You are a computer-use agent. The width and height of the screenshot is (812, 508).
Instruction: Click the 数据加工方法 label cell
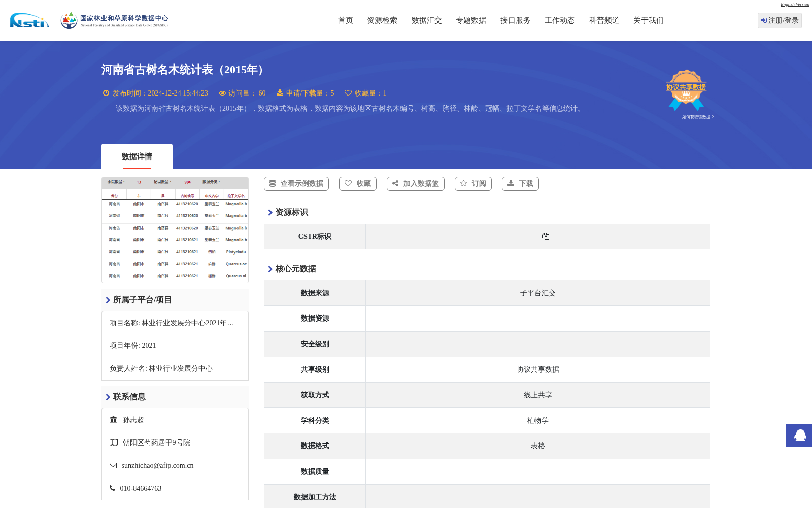pyautogui.click(x=315, y=496)
